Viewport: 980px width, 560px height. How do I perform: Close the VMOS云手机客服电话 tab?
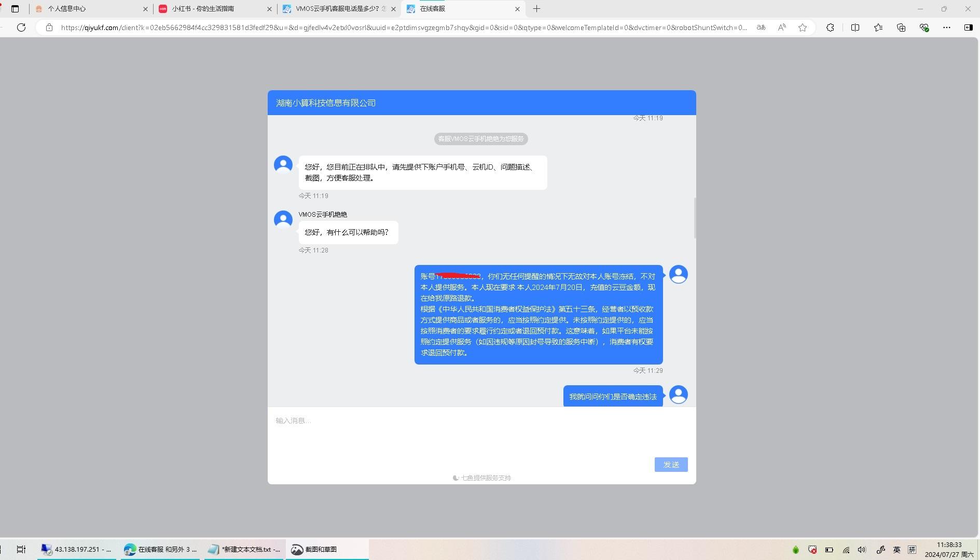point(393,9)
